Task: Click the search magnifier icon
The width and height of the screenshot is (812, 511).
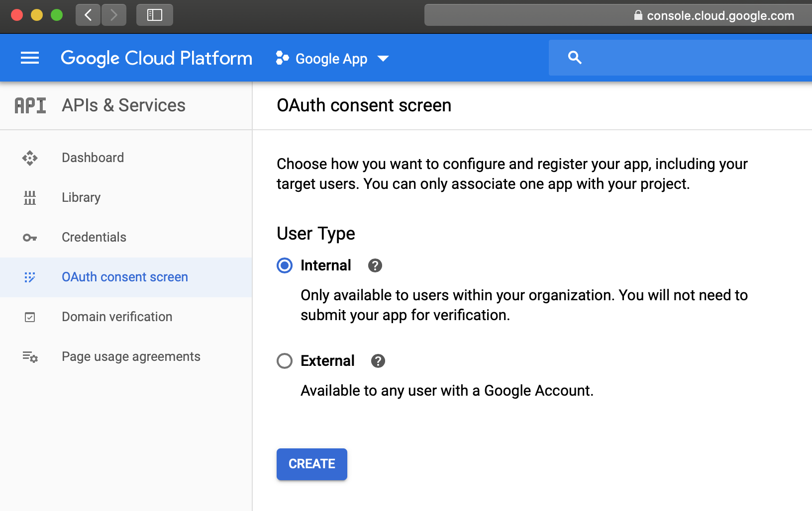Action: point(575,58)
